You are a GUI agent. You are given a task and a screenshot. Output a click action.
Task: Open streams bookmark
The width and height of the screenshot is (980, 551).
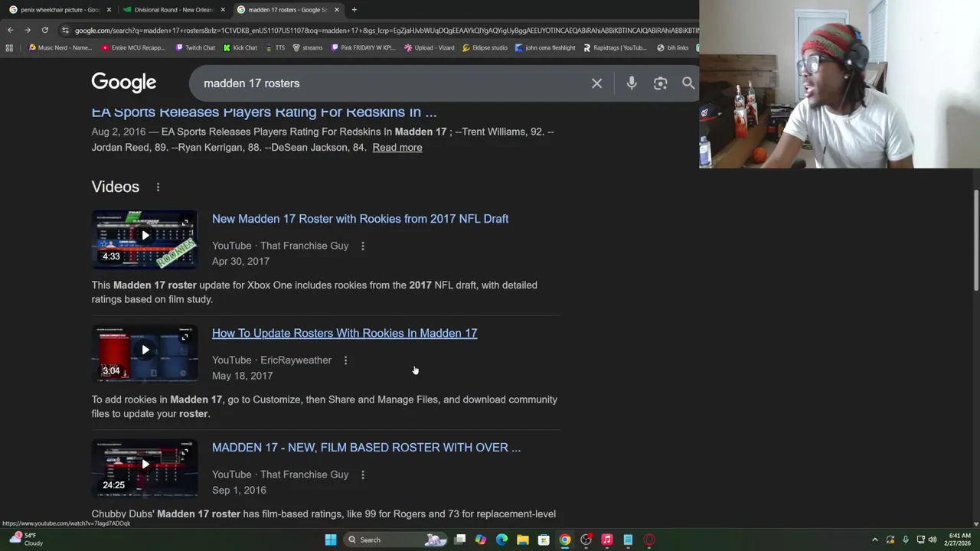point(307,47)
